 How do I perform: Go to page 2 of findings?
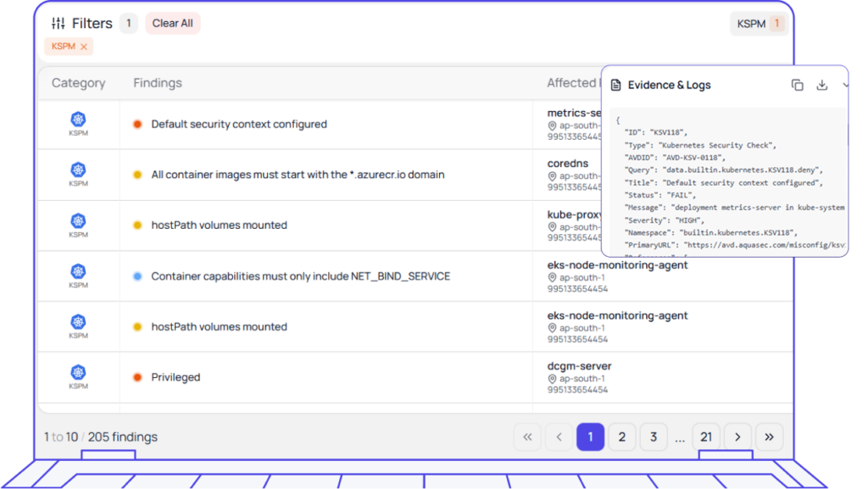(x=621, y=437)
